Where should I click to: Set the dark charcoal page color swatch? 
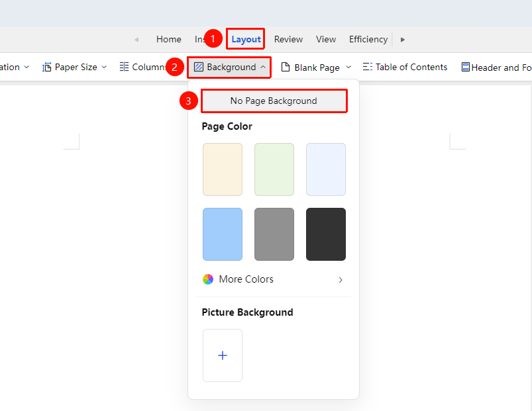(326, 234)
